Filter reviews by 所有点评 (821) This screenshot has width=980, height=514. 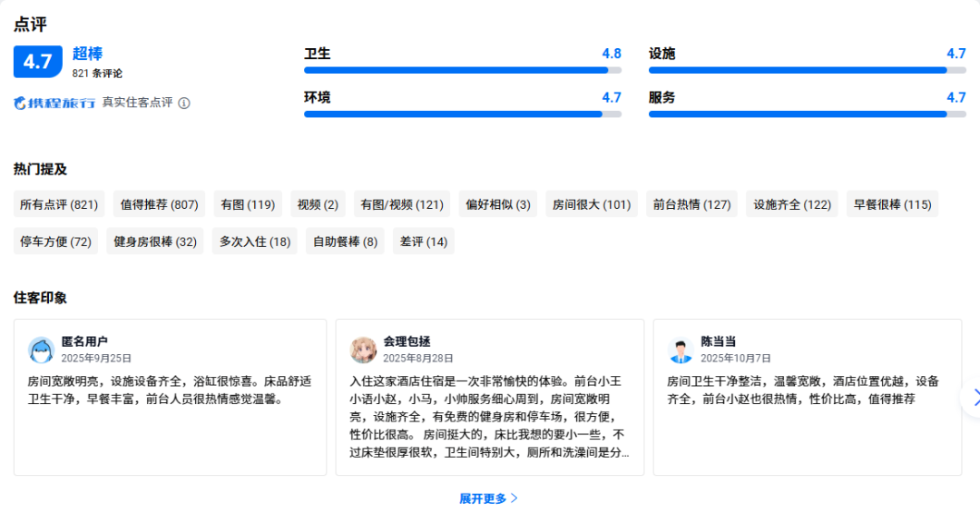click(59, 204)
